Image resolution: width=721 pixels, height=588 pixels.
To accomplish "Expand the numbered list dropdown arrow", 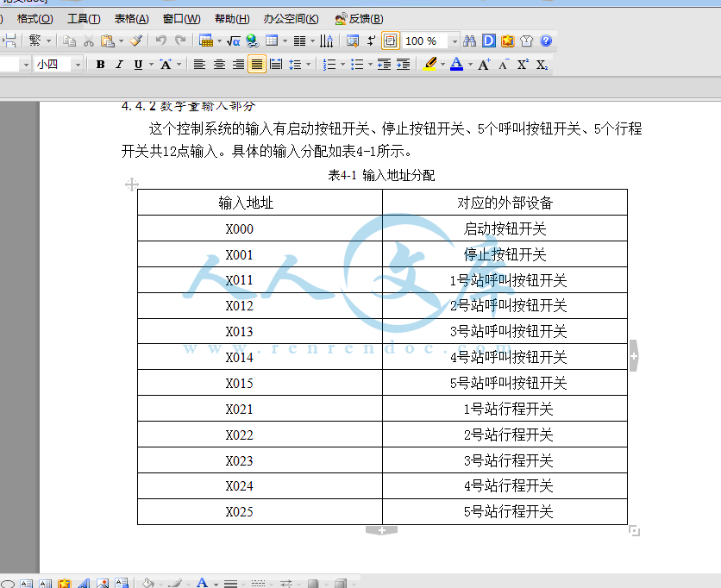I will pos(342,65).
